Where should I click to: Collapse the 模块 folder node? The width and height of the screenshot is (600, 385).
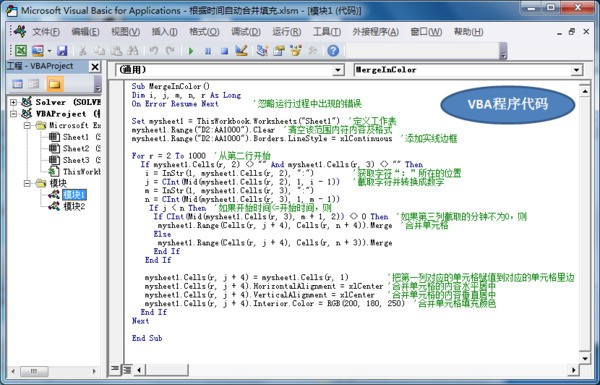click(x=27, y=183)
